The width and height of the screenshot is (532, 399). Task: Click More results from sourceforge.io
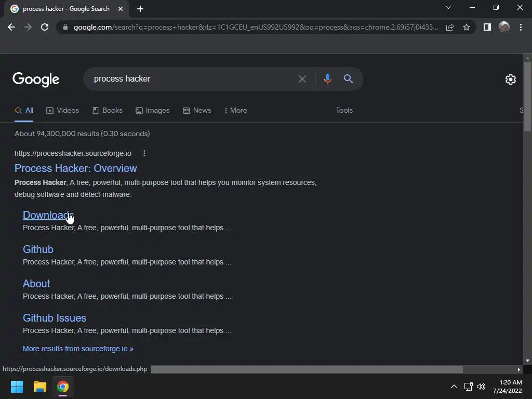coord(78,349)
